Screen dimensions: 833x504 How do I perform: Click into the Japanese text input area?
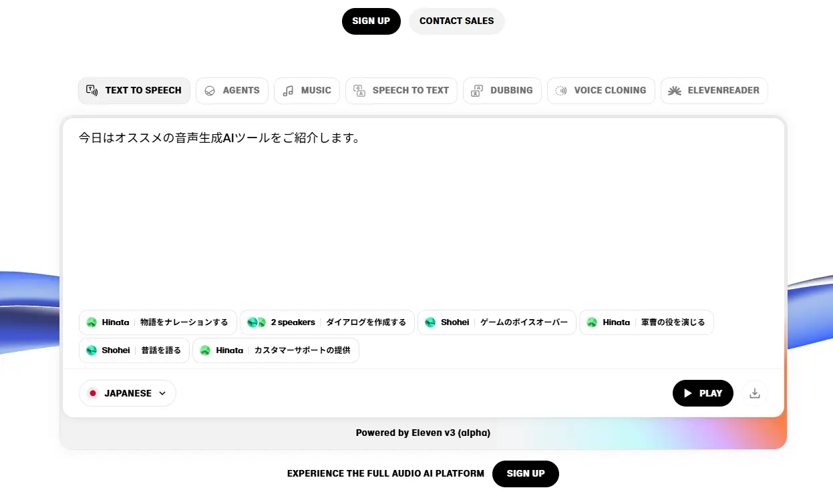424,214
